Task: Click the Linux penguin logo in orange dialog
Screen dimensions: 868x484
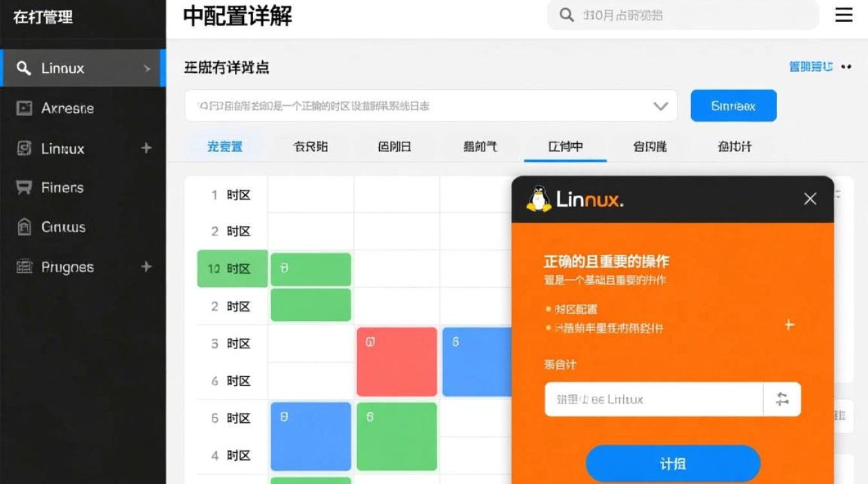Action: pos(537,199)
